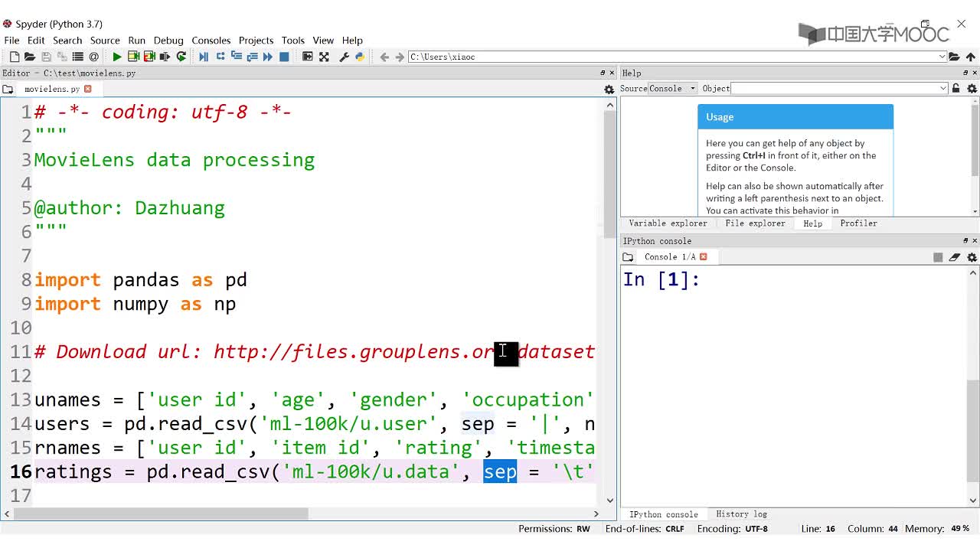Open the Search menu

coord(67,41)
